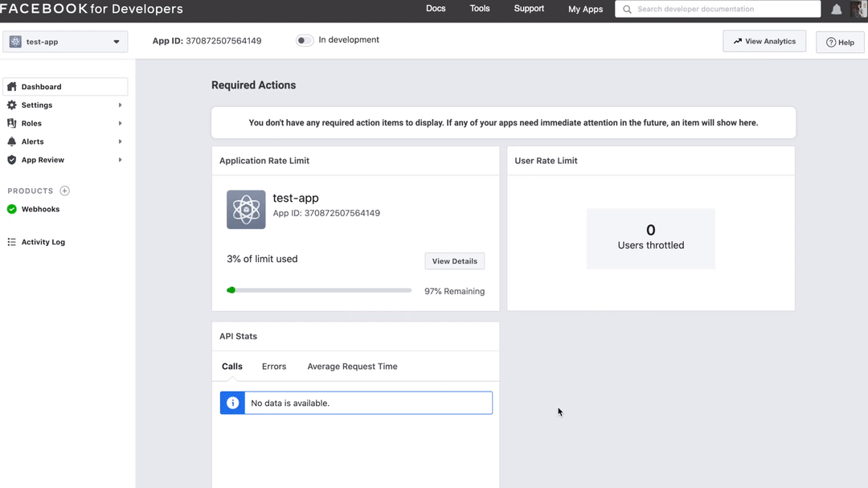Screen dimensions: 868x488
Task: Expand the Settings sidebar chevron
Action: pos(120,105)
